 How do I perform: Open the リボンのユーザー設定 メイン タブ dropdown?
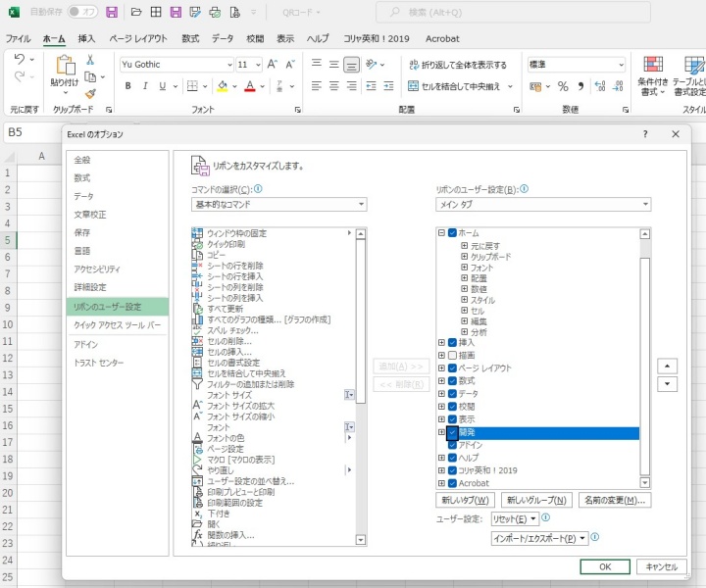pos(543,204)
